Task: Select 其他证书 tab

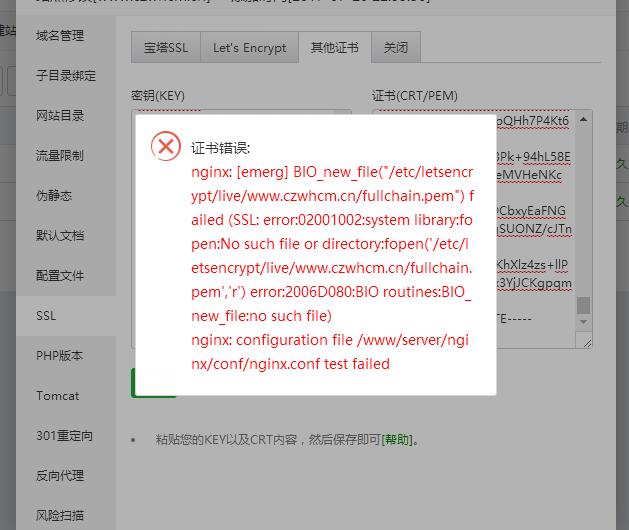Action: 335,47
